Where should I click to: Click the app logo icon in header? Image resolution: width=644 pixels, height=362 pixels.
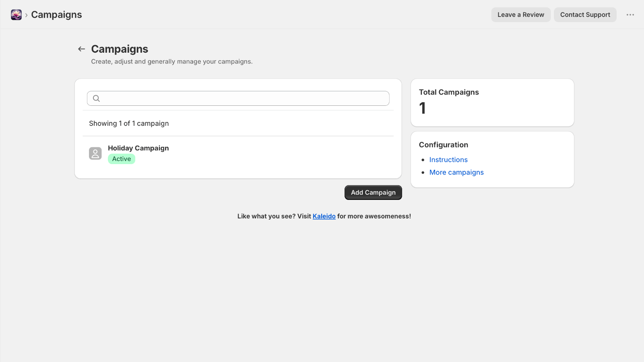point(16,15)
